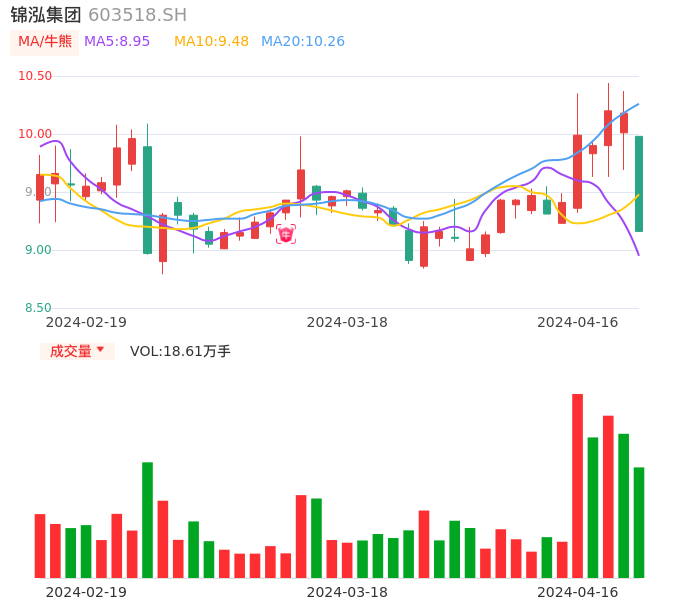
Task: Select the MA10:9.48 legend label
Action: (x=211, y=42)
